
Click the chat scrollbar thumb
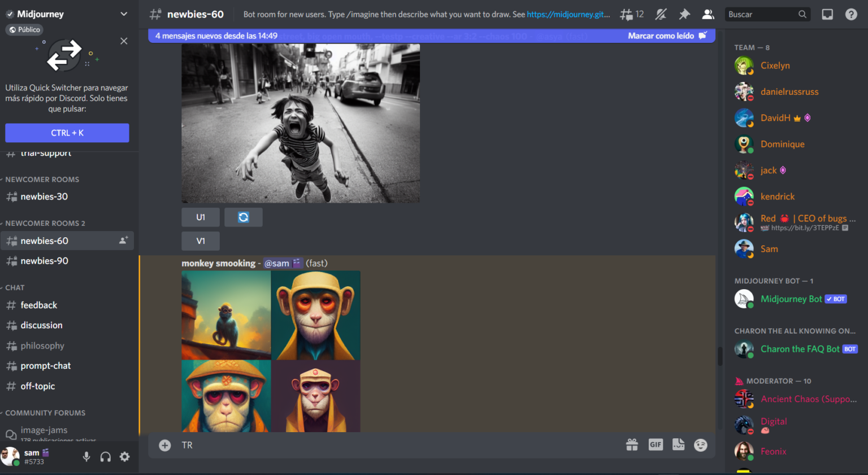(720, 356)
